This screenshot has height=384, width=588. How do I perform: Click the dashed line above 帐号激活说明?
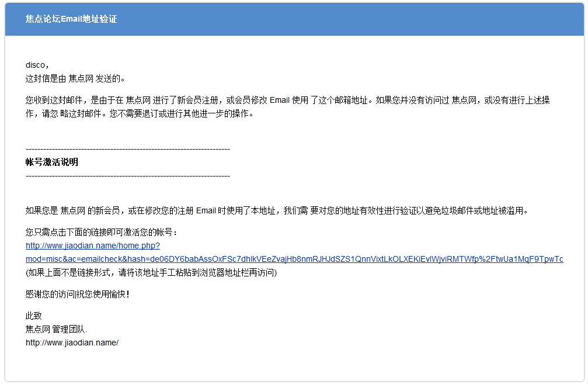pyautogui.click(x=128, y=149)
